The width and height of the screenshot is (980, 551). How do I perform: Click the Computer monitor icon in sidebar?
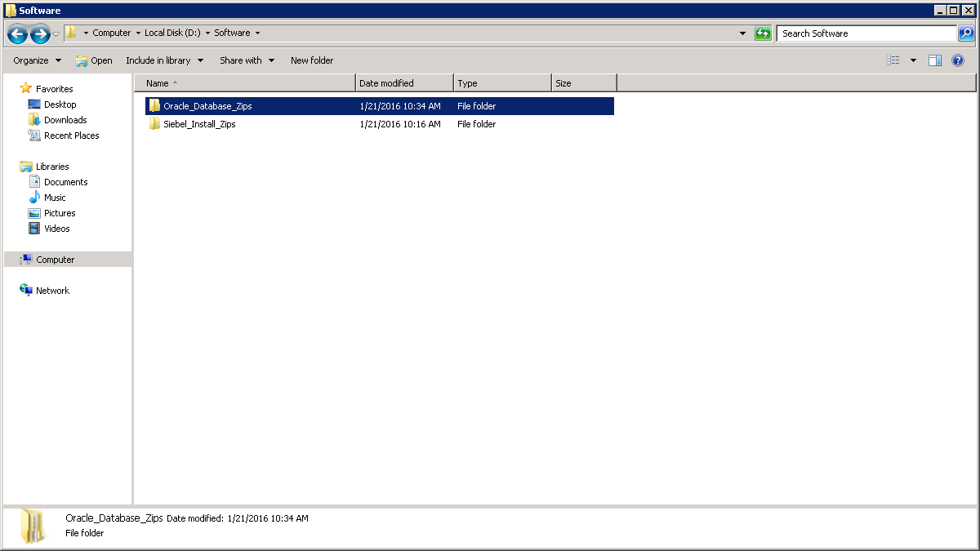coord(26,260)
